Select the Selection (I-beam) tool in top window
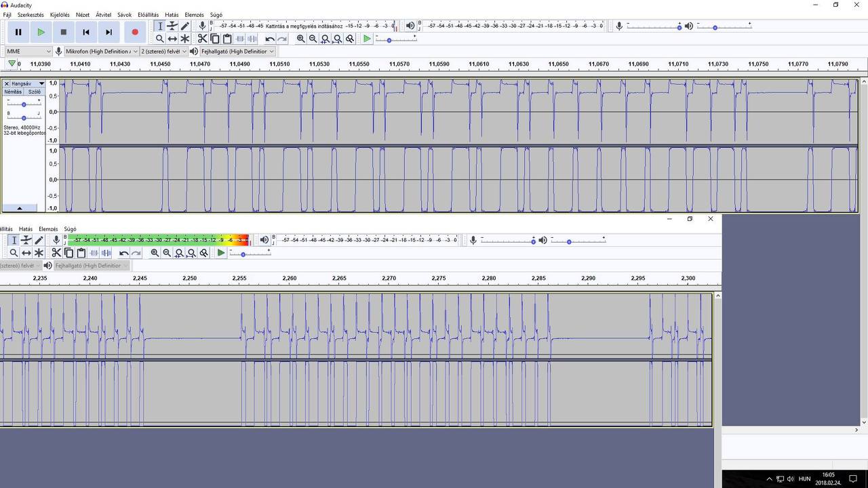868x488 pixels. 160,26
